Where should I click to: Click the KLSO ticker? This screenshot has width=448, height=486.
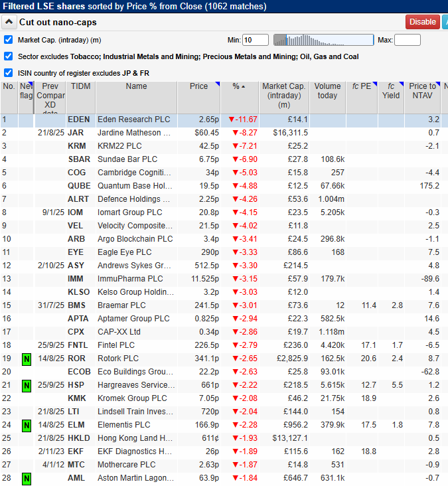tap(79, 292)
